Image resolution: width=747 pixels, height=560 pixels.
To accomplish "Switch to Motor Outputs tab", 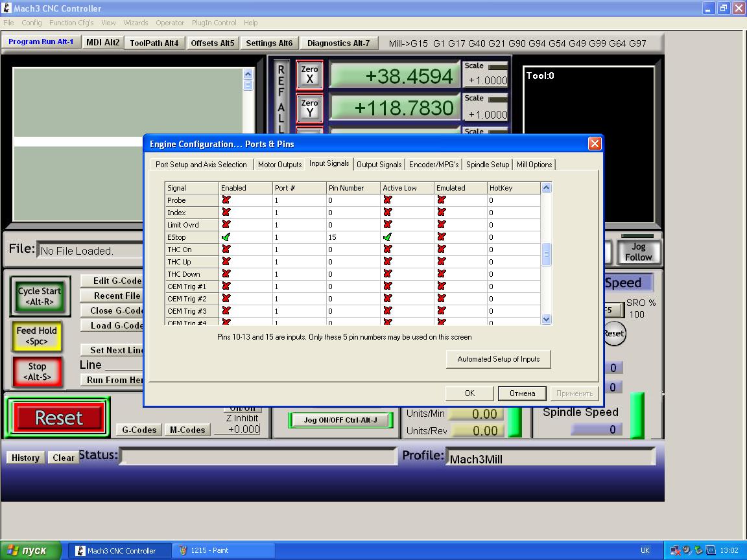I will coord(279,165).
